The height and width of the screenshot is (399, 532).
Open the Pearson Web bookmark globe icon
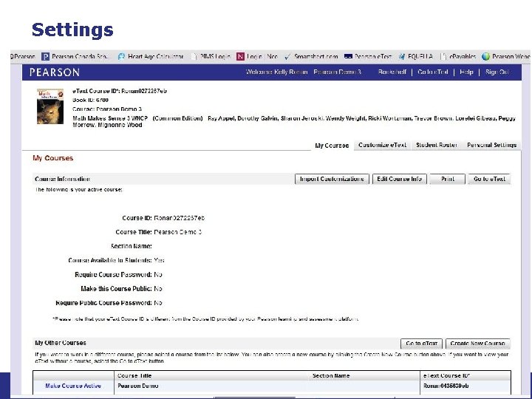click(x=485, y=56)
